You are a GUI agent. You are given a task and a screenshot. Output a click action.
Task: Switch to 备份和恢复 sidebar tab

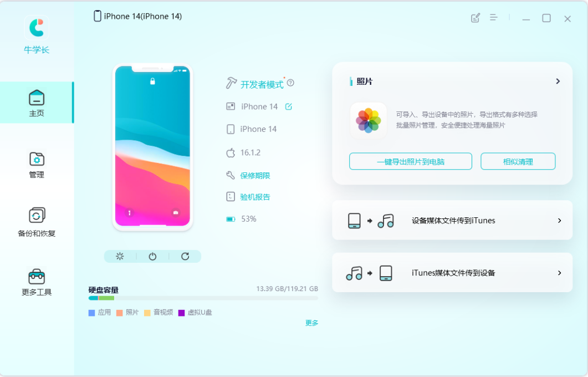tap(37, 222)
